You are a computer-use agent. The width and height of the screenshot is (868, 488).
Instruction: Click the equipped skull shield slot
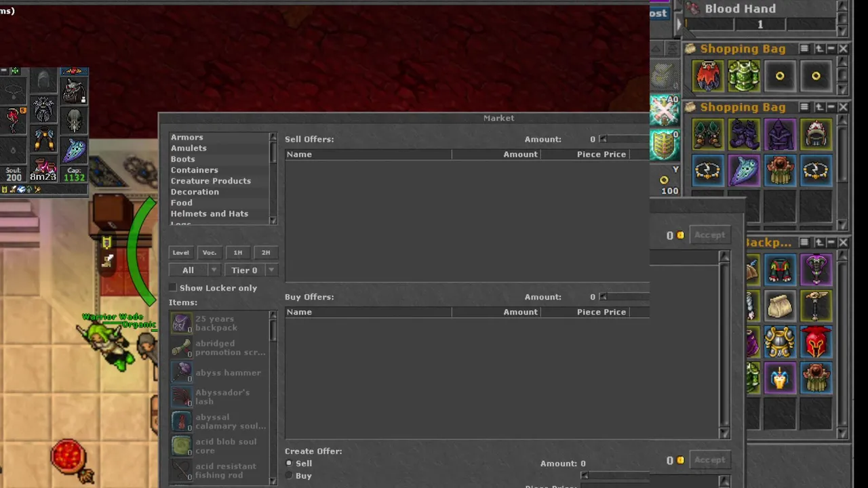[x=74, y=121]
